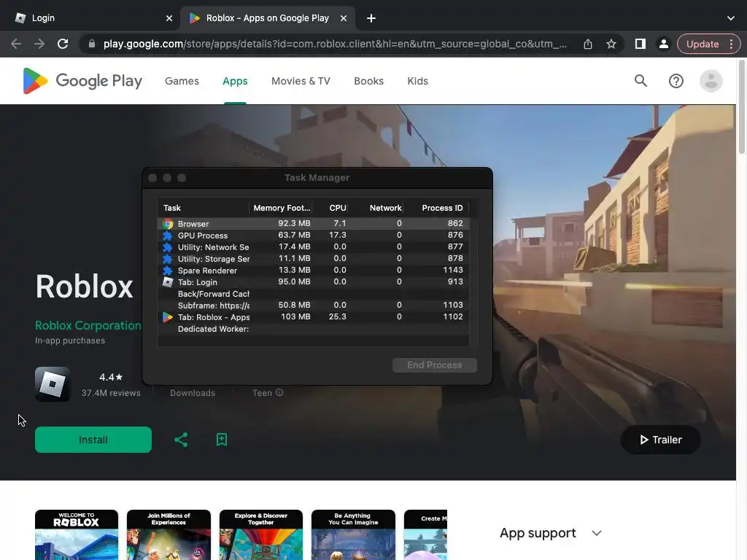Share the Roblox app using share icon
Image resolution: width=747 pixels, height=560 pixels.
(181, 440)
